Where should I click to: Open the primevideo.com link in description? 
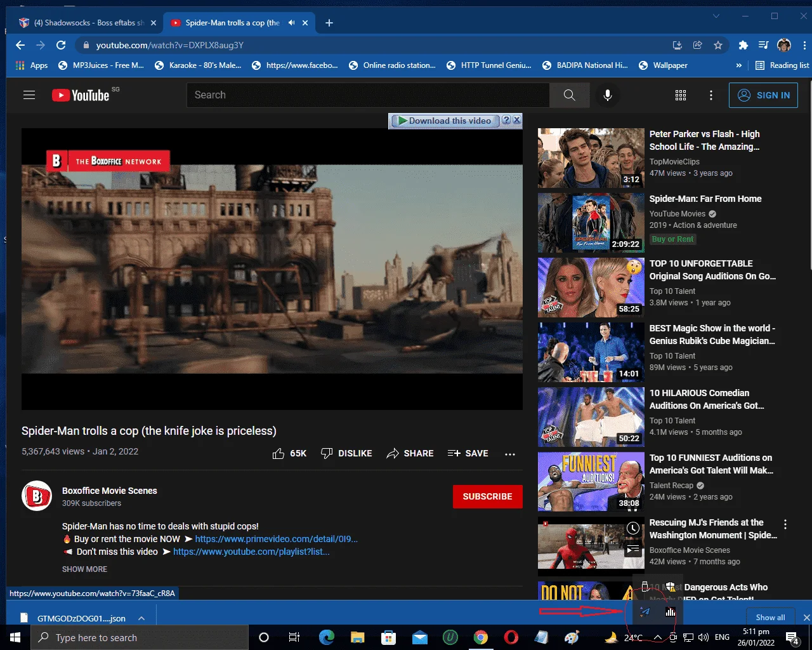277,539
